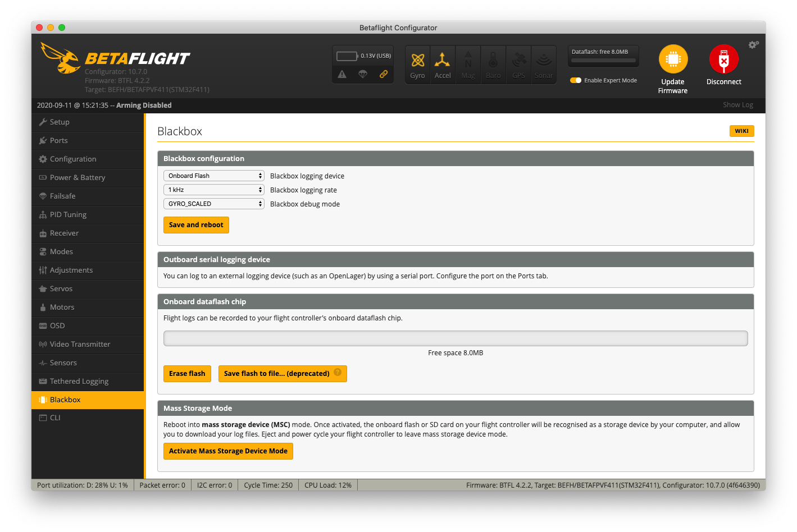Click the Erase flash button

[187, 374]
